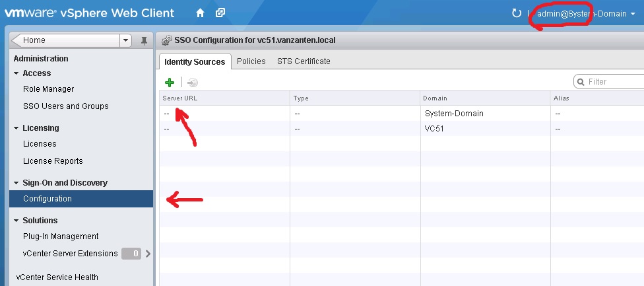
Task: Switch to Identity Sources tab
Action: [x=195, y=61]
